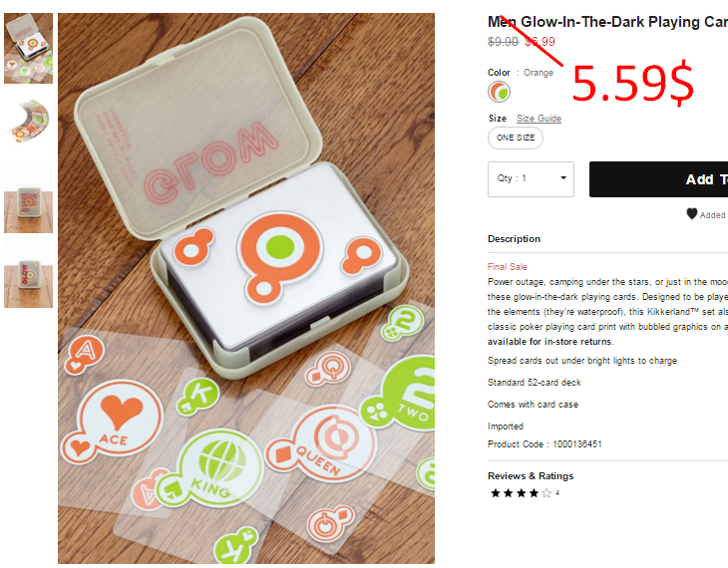
Task: Select the ONE SIZE option
Action: 516,138
